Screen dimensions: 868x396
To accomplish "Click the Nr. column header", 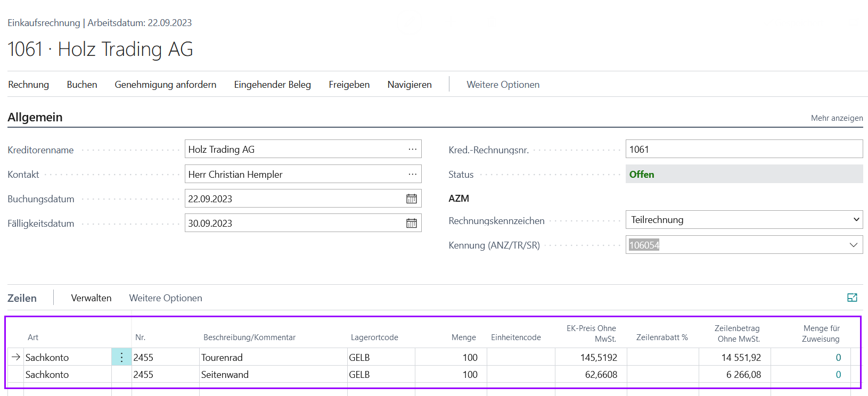I will pyautogui.click(x=140, y=337).
